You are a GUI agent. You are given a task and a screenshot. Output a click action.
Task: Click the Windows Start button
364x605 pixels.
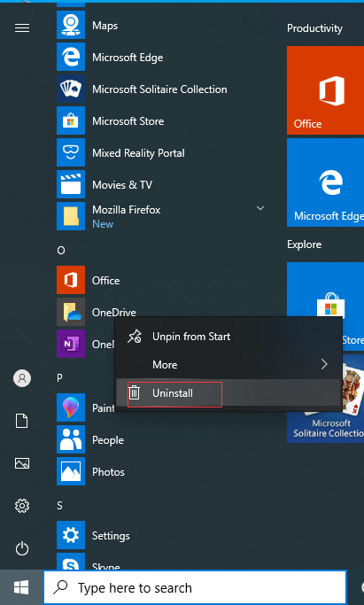click(21, 587)
